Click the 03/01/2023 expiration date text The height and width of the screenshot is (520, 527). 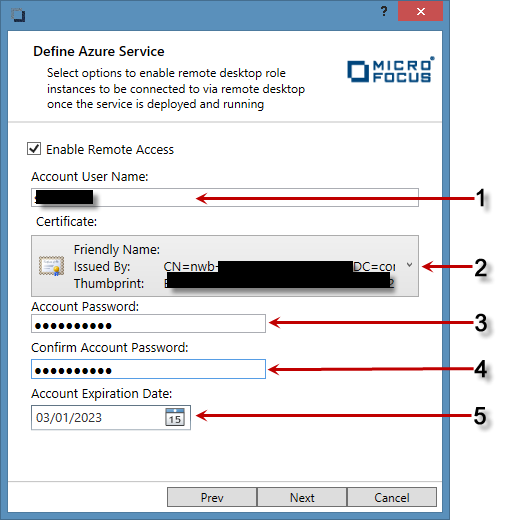pos(69,418)
